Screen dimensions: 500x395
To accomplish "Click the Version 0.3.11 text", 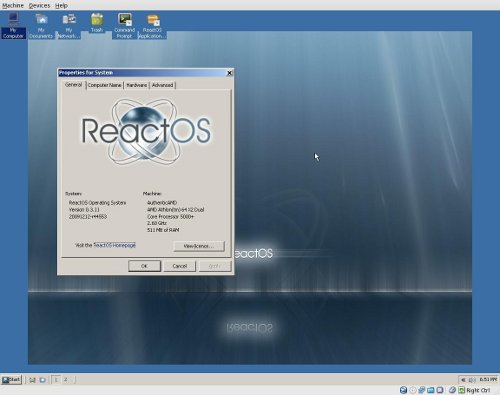I will click(x=84, y=210).
